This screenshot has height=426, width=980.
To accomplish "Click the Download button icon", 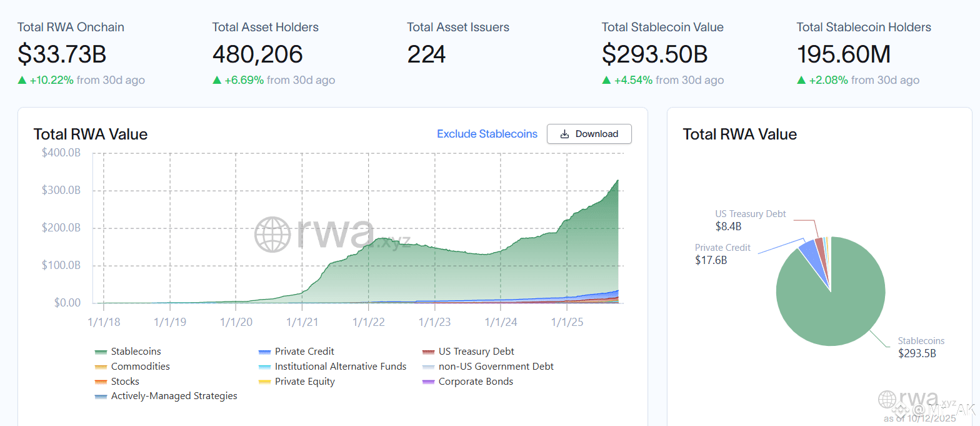I will point(564,134).
